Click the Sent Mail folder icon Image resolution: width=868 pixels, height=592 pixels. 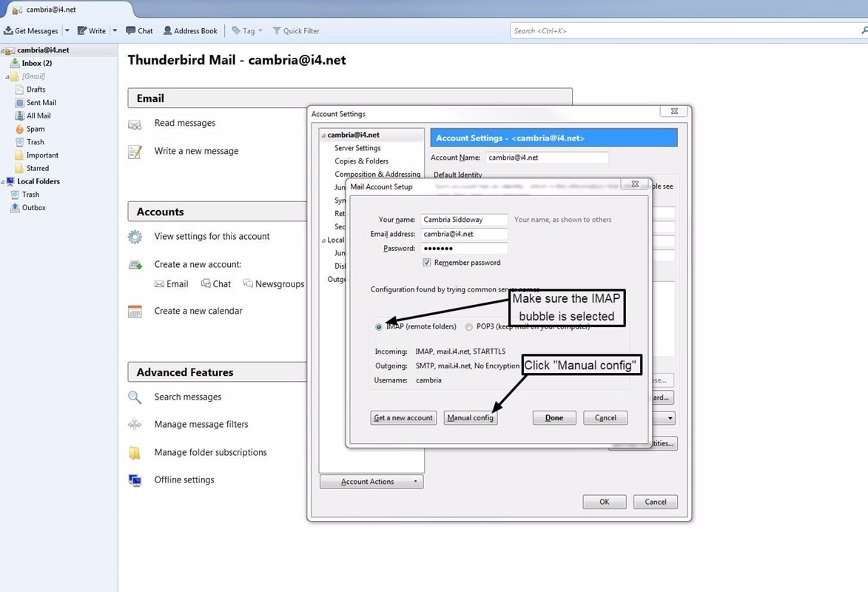click(20, 102)
